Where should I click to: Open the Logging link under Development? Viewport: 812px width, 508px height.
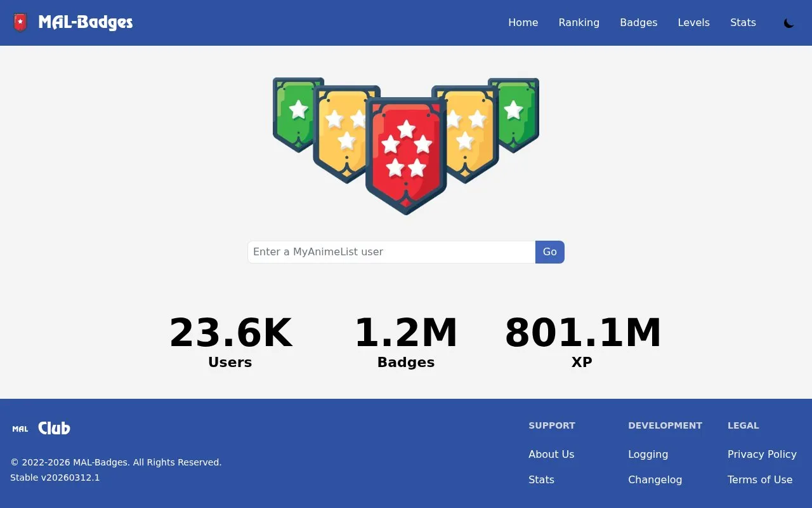click(x=648, y=454)
